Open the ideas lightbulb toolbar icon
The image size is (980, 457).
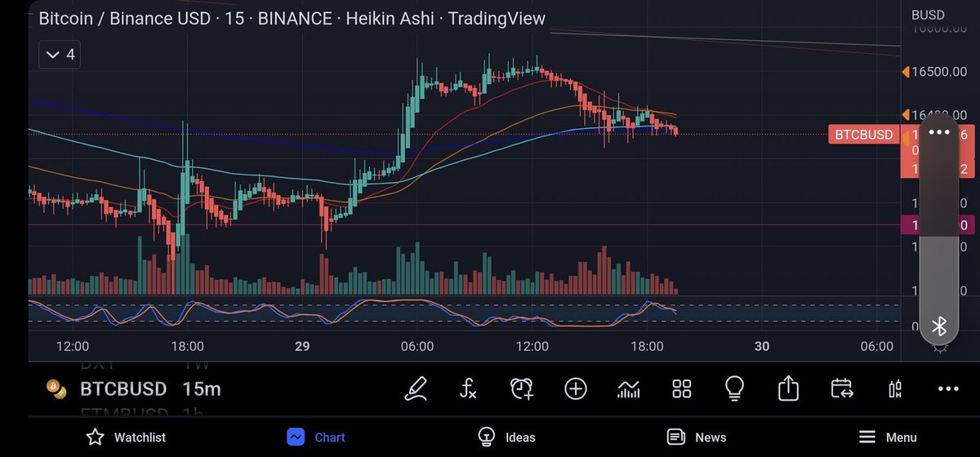click(x=734, y=388)
